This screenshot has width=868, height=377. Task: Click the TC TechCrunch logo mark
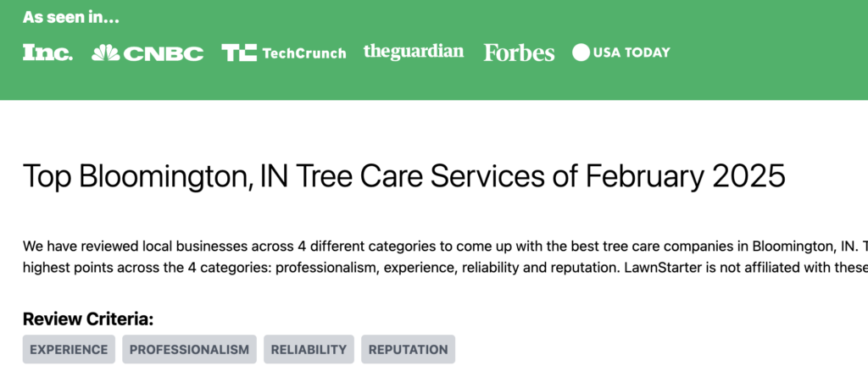tap(239, 53)
